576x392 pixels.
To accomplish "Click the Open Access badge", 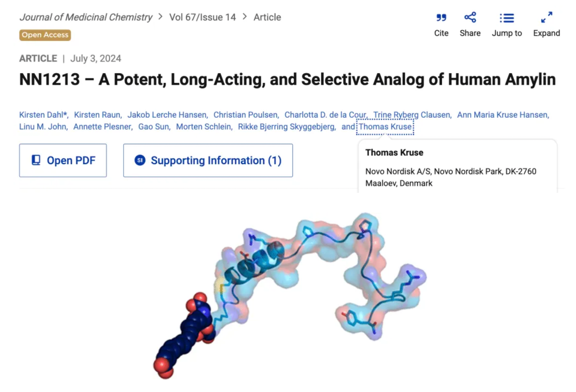I will [x=45, y=35].
